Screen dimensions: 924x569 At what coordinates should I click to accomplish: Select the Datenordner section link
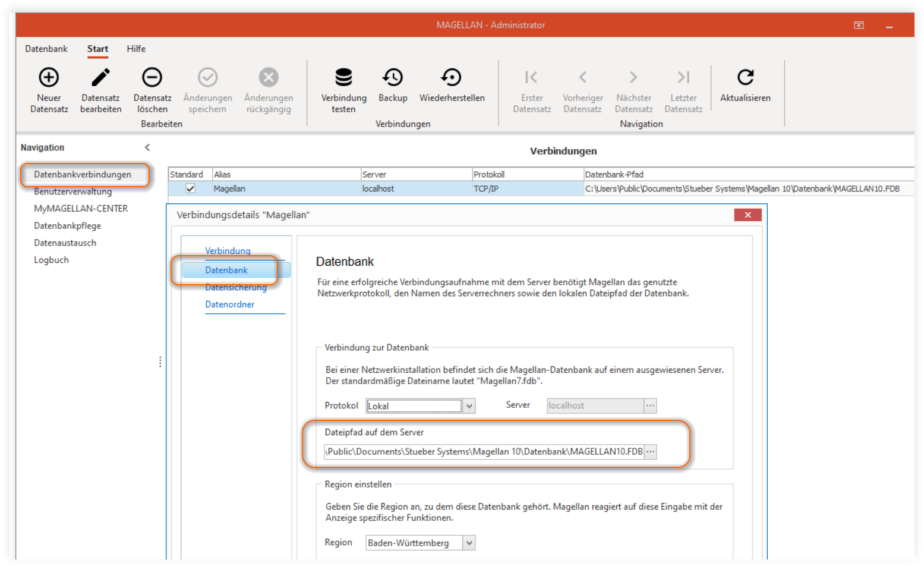coord(230,304)
